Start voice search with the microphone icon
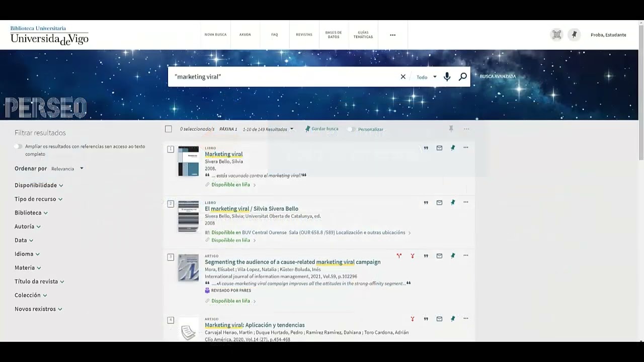This screenshot has width=644, height=362. pos(447,77)
